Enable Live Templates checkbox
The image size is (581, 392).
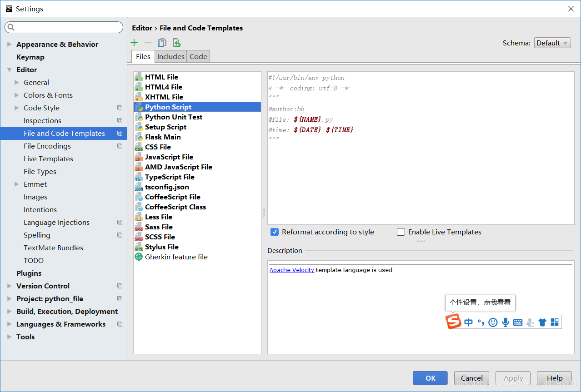[x=401, y=232]
